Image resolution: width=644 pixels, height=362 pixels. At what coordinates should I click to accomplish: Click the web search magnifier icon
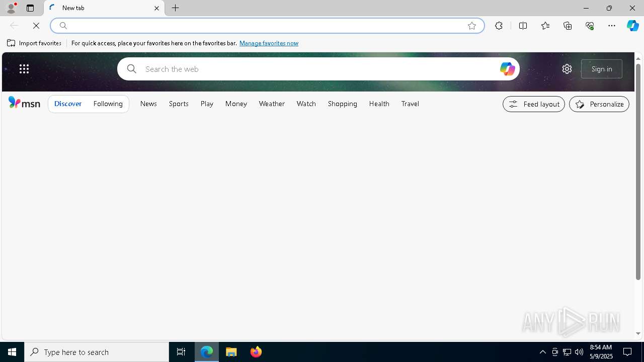pos(132,69)
